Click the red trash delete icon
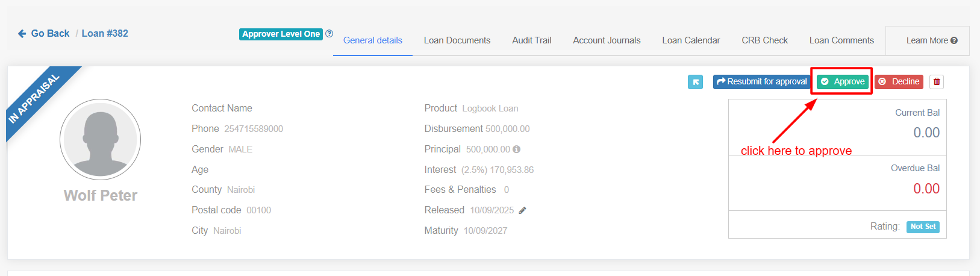 click(x=936, y=82)
